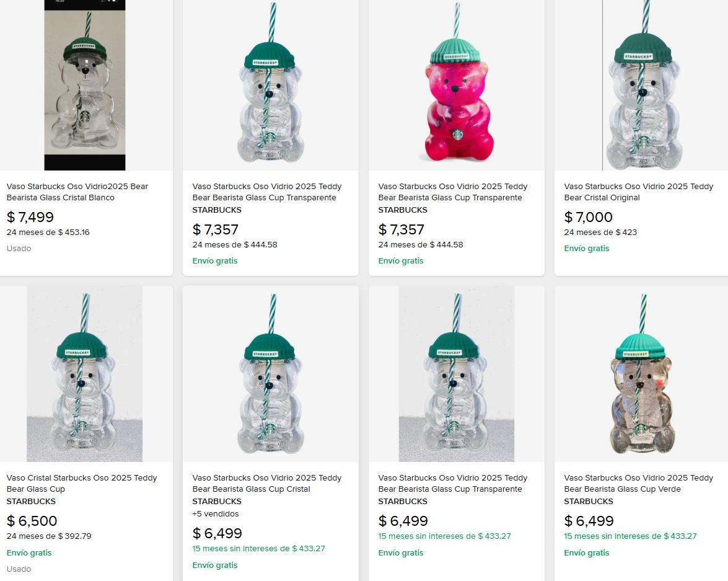Viewport: 728px width, 581px height.
Task: Open the "Teddy Bear Cristal Original" $7,000 listing
Action: pos(638,192)
